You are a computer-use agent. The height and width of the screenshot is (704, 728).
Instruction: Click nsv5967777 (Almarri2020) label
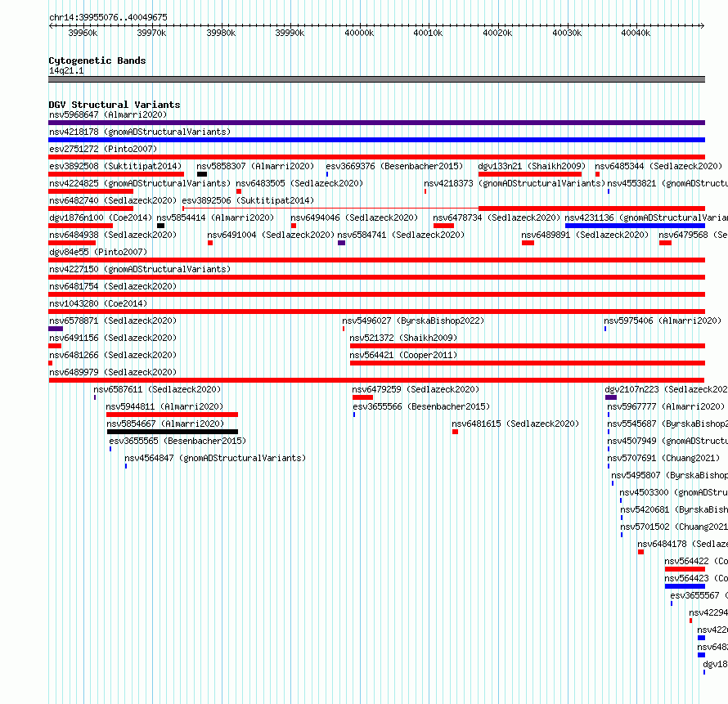[x=666, y=406]
